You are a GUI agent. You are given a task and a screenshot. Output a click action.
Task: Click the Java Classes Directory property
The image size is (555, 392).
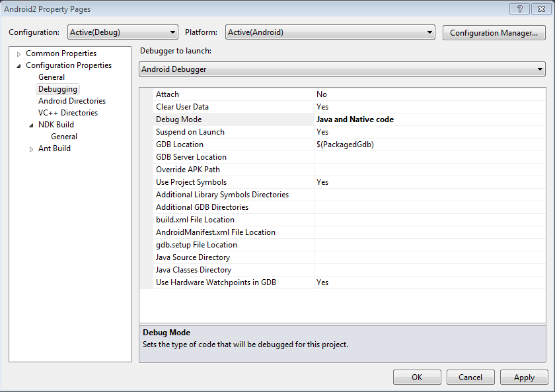193,270
